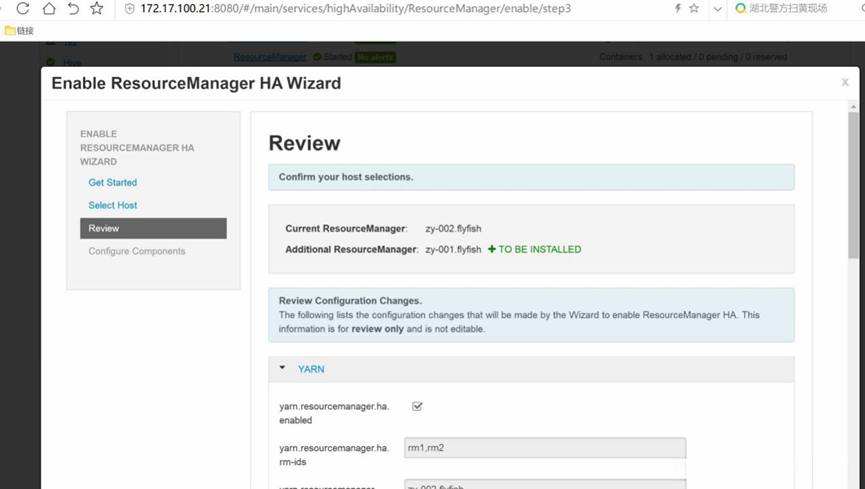Click the shield security icon in address bar
Image resolution: width=865 pixels, height=489 pixels.
pyautogui.click(x=130, y=9)
